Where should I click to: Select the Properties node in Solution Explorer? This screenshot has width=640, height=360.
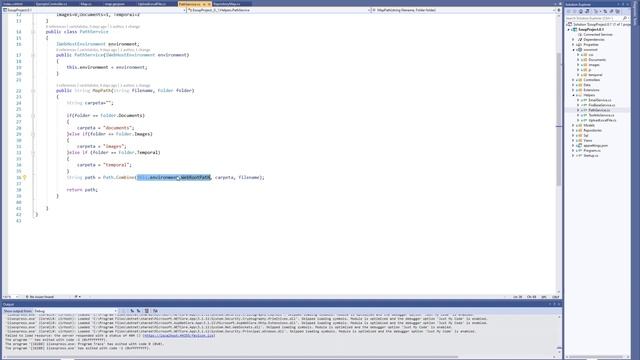point(591,44)
